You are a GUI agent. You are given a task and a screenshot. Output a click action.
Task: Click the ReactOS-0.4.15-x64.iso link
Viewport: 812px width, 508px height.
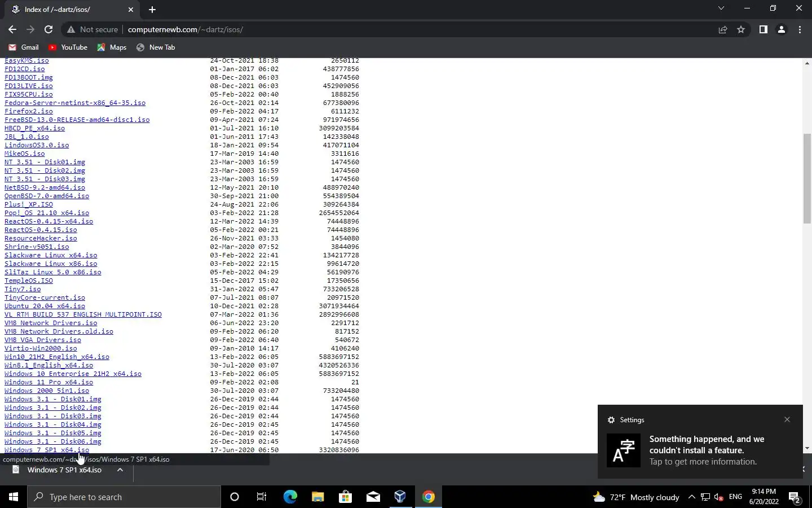tap(49, 221)
